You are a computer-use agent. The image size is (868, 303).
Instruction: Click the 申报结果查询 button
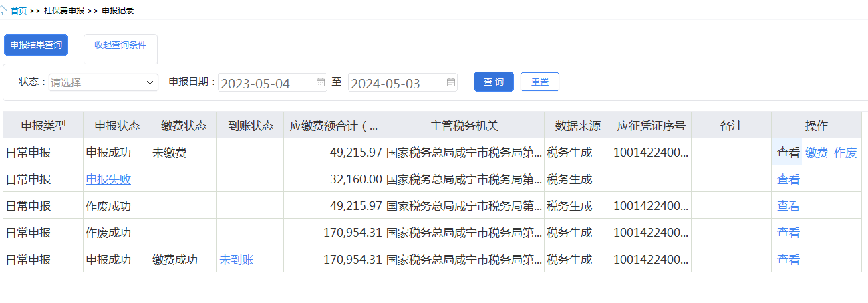click(x=36, y=45)
